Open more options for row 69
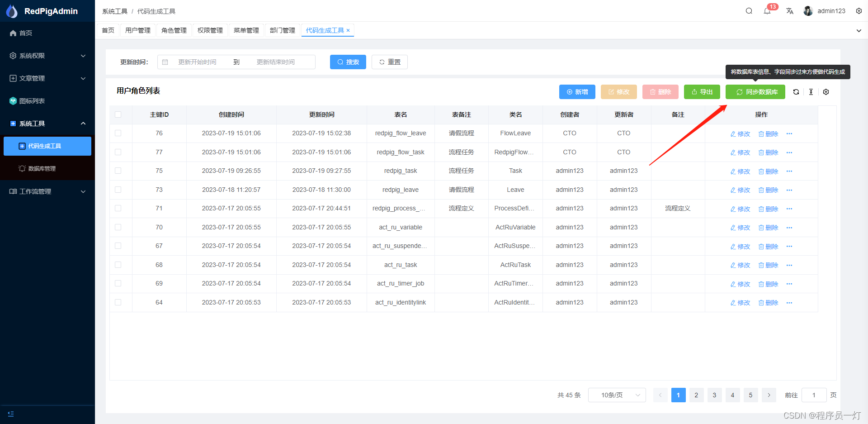The image size is (868, 424). [789, 284]
